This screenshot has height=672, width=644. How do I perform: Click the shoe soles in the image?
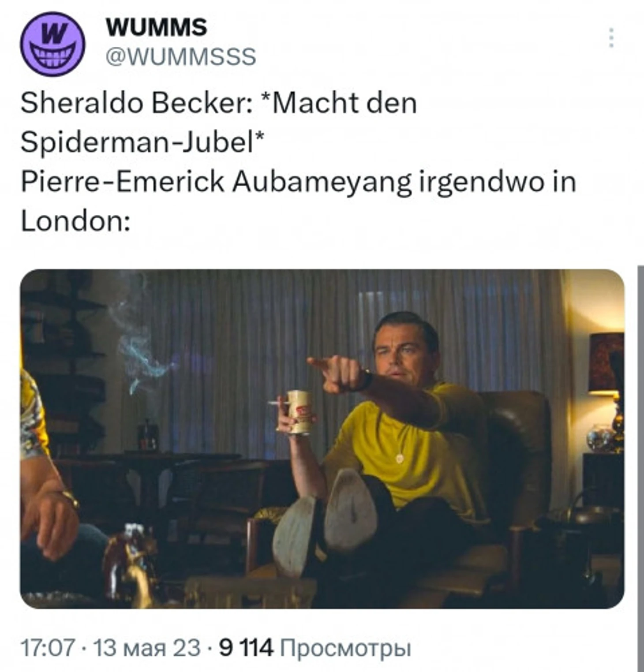coord(324,520)
